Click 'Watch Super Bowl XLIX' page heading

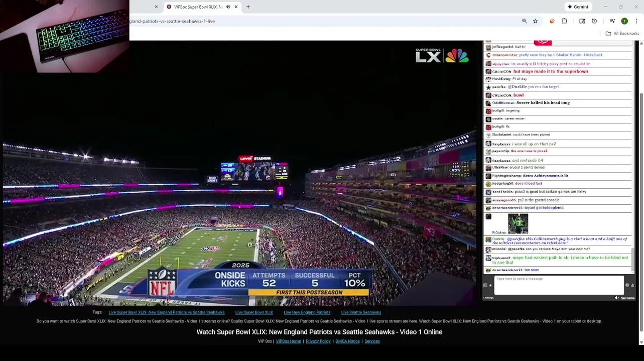coord(319,332)
